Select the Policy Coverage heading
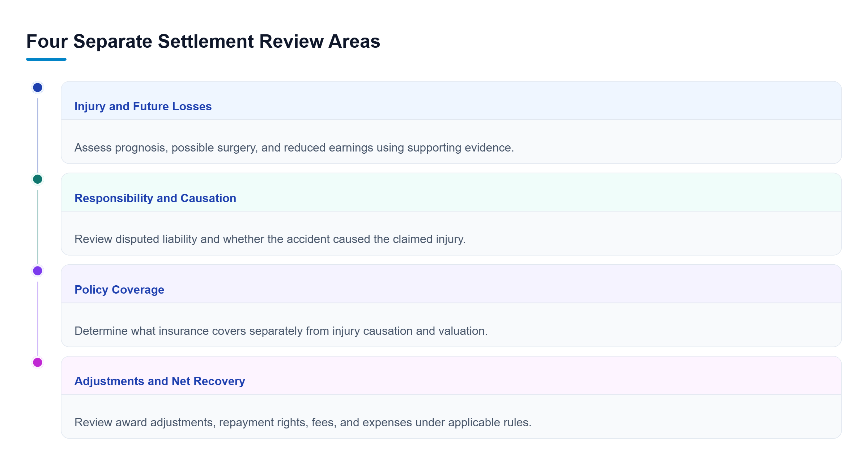 [119, 290]
